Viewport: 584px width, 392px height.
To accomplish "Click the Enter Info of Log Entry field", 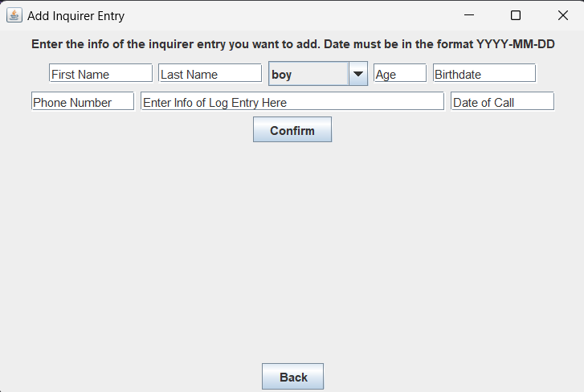I will pyautogui.click(x=292, y=102).
